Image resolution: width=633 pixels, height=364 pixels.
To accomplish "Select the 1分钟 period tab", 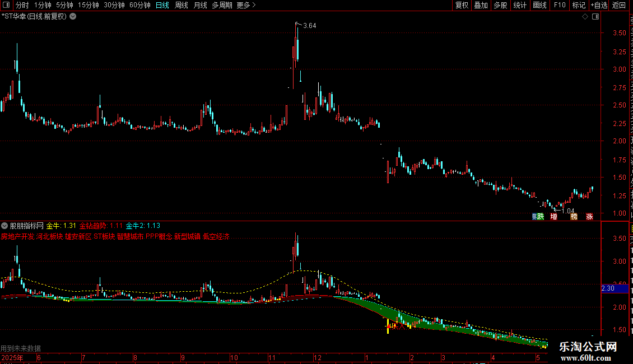I will [x=43, y=5].
